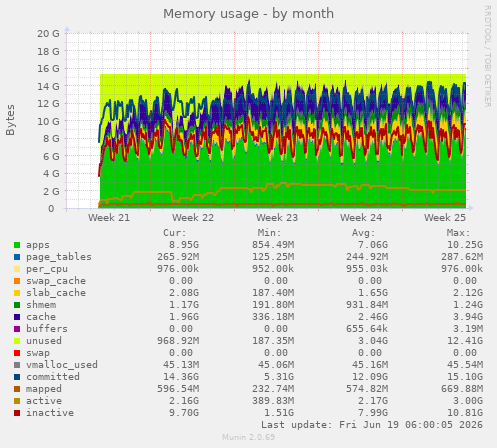The image size is (497, 448).
Task: Click buffers max value 3.19M
Action: 468,329
